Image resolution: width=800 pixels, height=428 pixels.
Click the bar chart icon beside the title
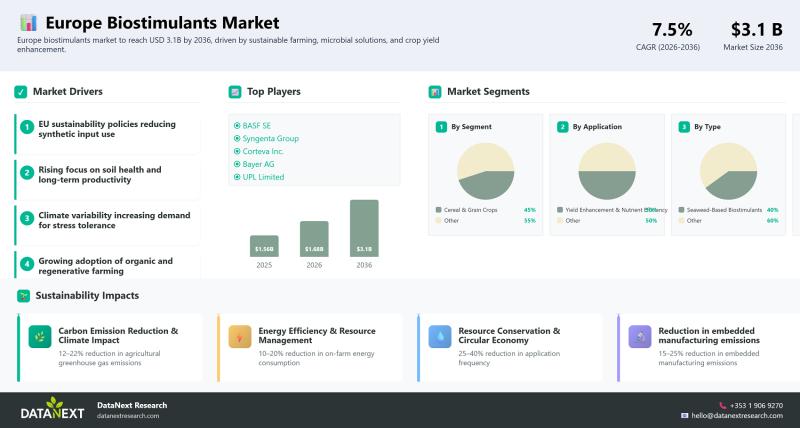(28, 22)
